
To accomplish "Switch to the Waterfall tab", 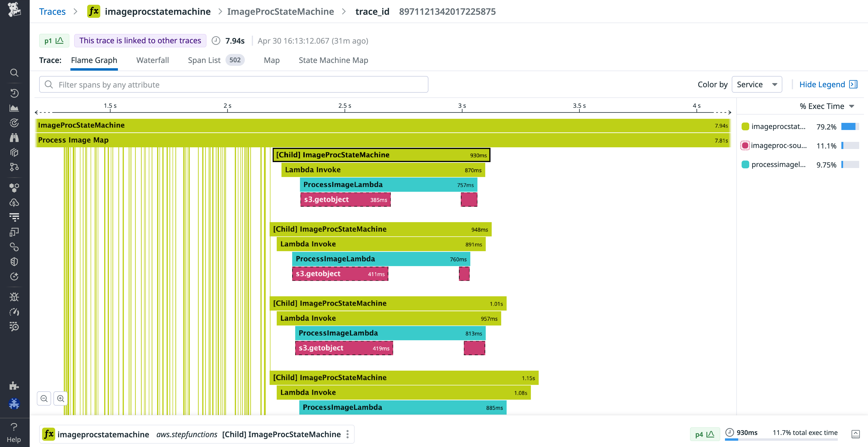I will [x=152, y=60].
